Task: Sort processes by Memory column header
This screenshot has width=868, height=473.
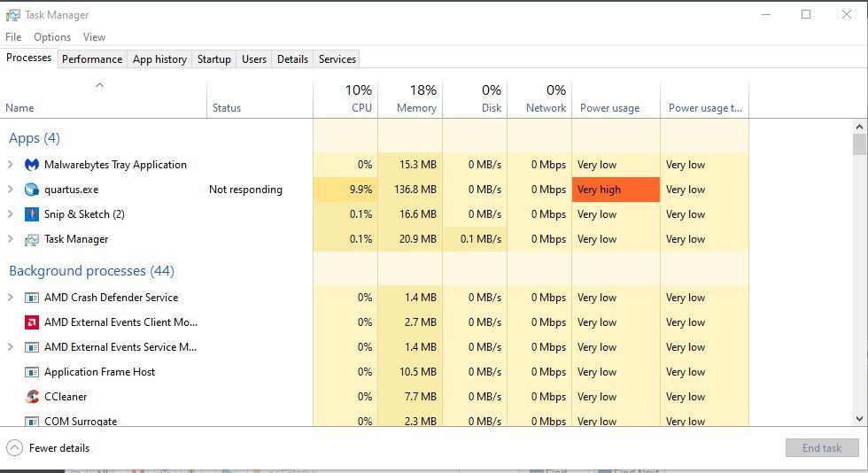Action: click(410, 99)
